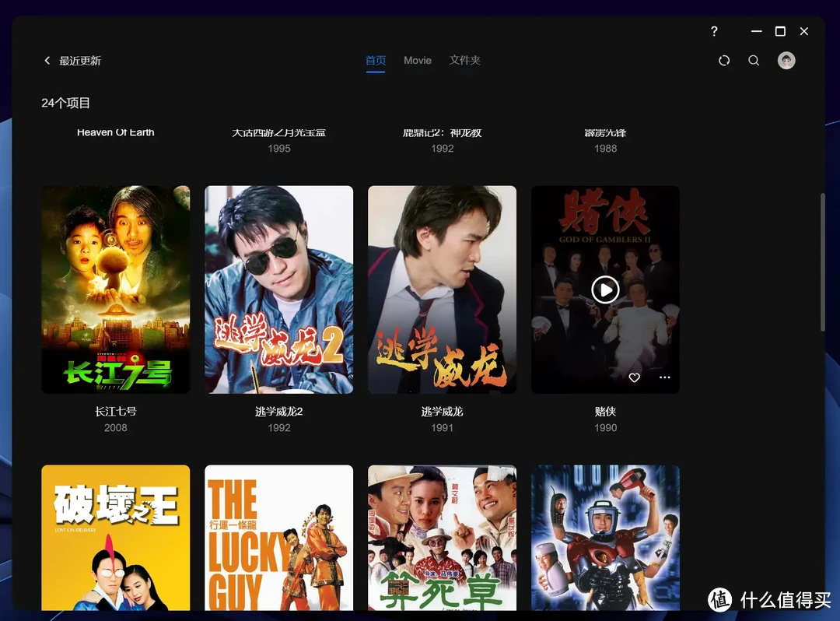Open the 算死草 poster
Viewport: 840px width, 621px height.
(442, 538)
